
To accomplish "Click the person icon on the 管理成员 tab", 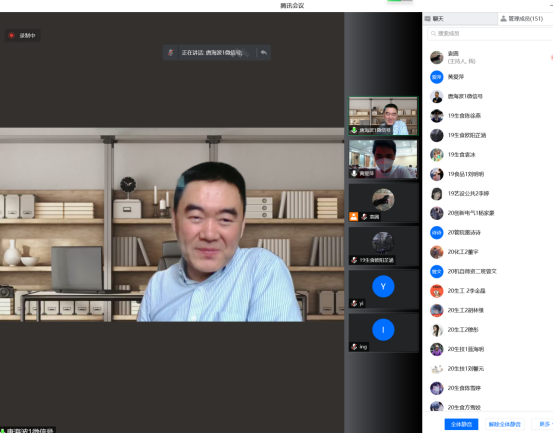I will tap(503, 19).
